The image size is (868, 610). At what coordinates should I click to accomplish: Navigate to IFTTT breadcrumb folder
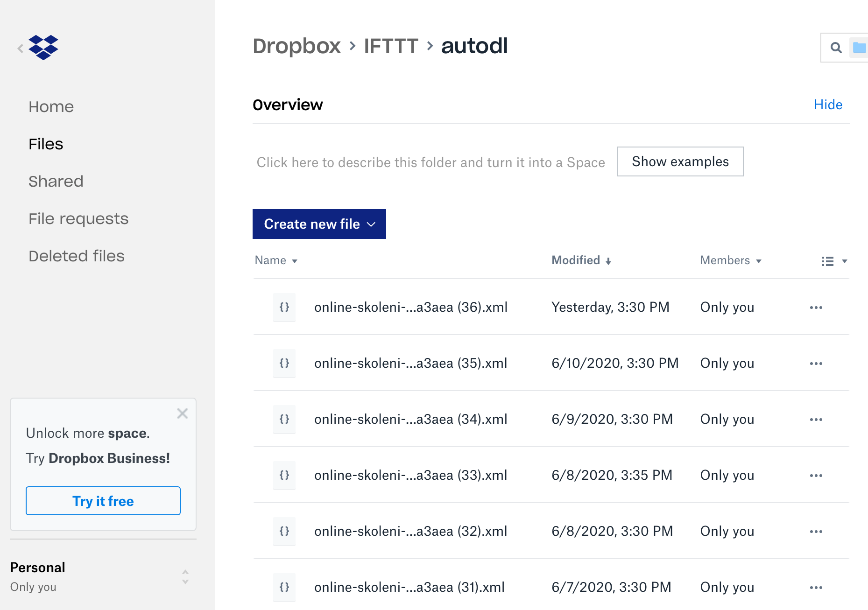click(391, 46)
